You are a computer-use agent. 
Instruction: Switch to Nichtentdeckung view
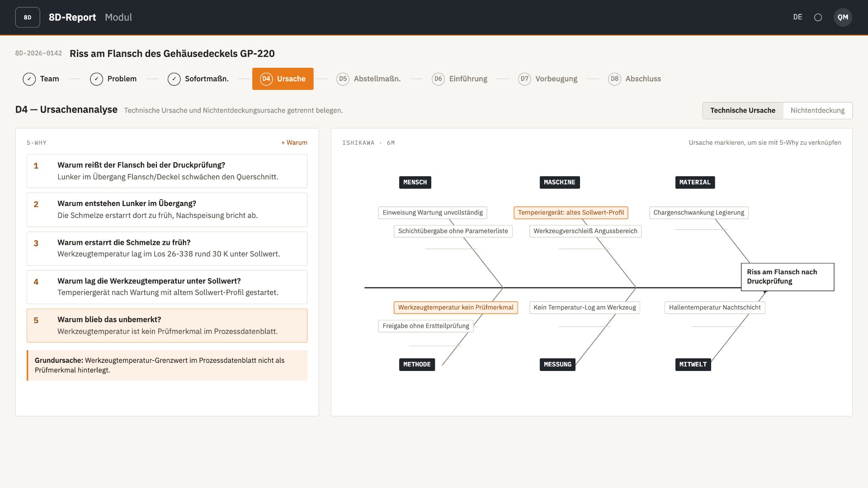[x=817, y=110]
